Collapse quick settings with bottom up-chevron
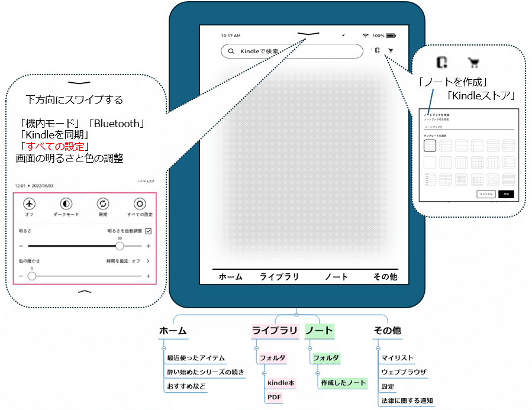532x410 pixels. coord(85,291)
